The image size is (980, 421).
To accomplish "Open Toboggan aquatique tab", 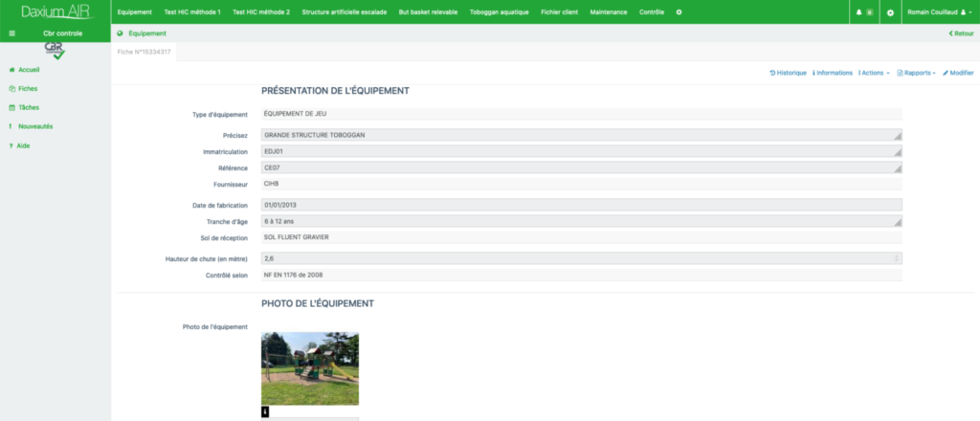I will tap(500, 12).
